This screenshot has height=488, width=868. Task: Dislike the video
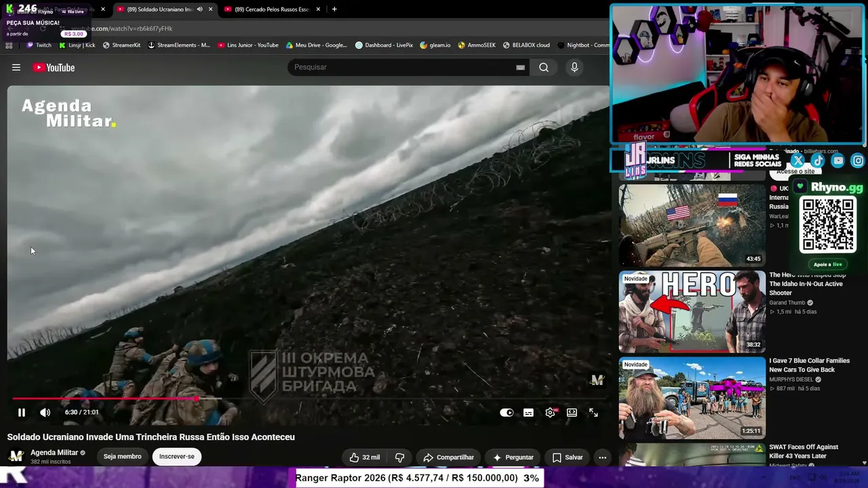(400, 457)
